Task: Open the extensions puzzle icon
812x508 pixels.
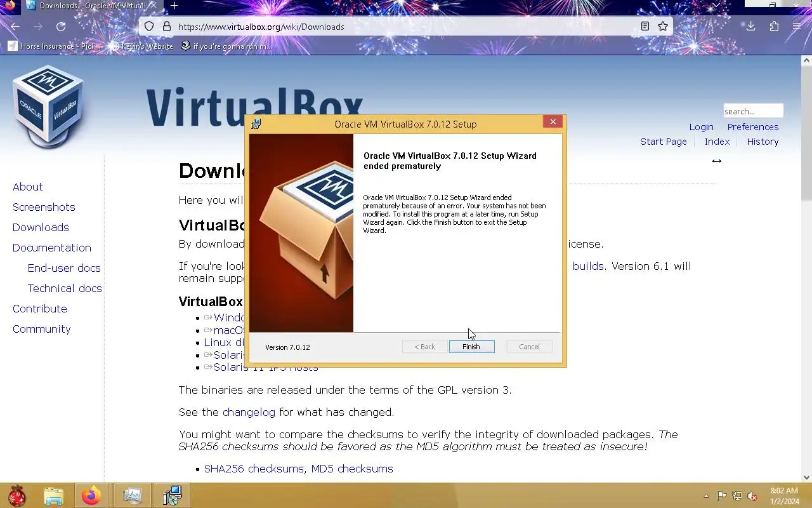Action: tap(774, 27)
